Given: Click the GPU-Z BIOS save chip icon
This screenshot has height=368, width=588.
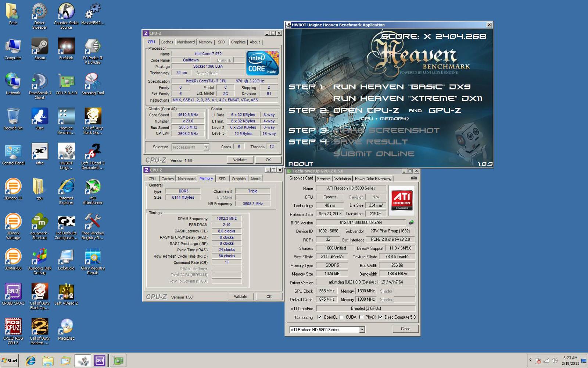Looking at the screenshot, I should point(411,222).
